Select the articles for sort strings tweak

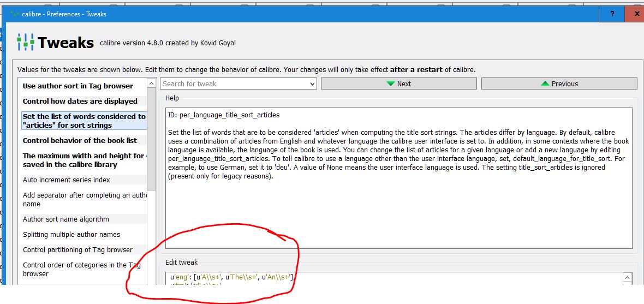(84, 121)
